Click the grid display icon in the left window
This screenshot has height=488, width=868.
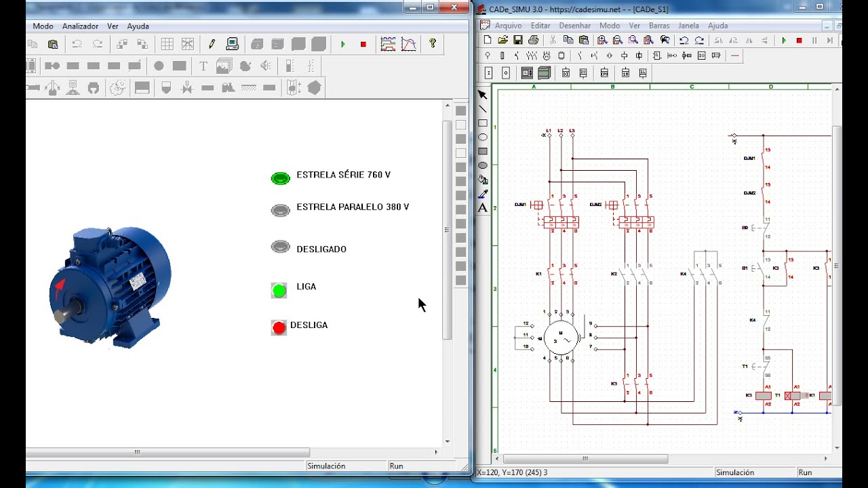click(167, 44)
